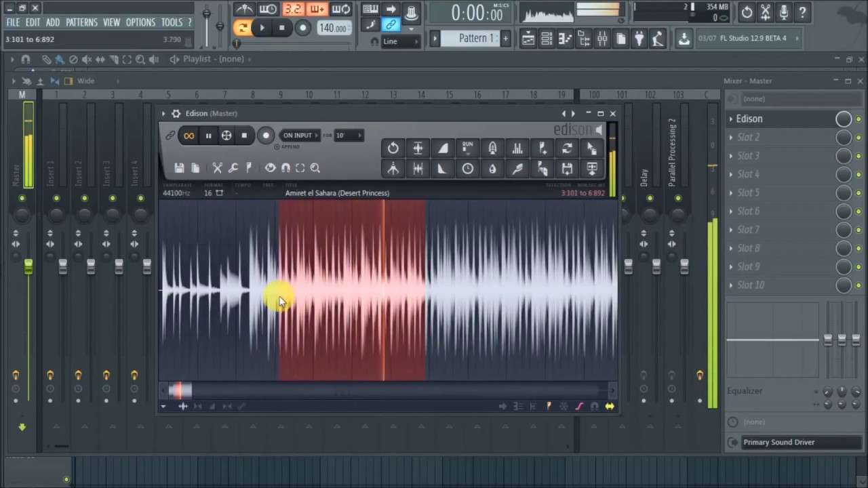The image size is (868, 488).
Task: Open the VIEW menu
Action: (111, 22)
